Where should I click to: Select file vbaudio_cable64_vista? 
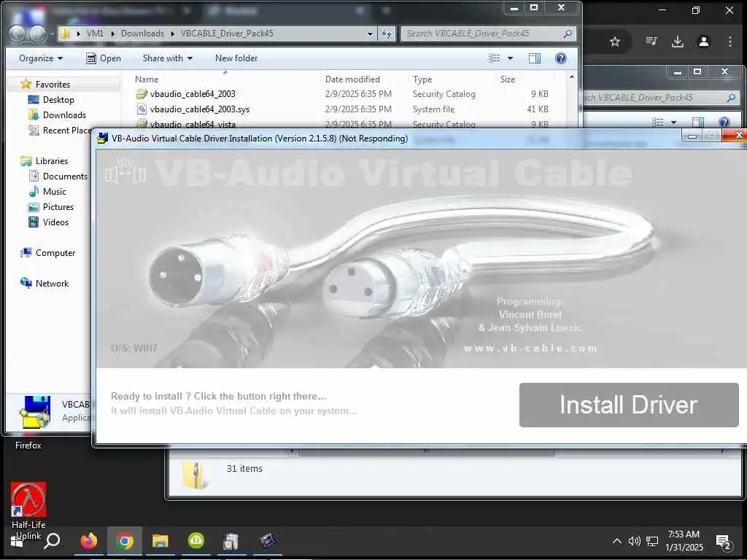[193, 124]
